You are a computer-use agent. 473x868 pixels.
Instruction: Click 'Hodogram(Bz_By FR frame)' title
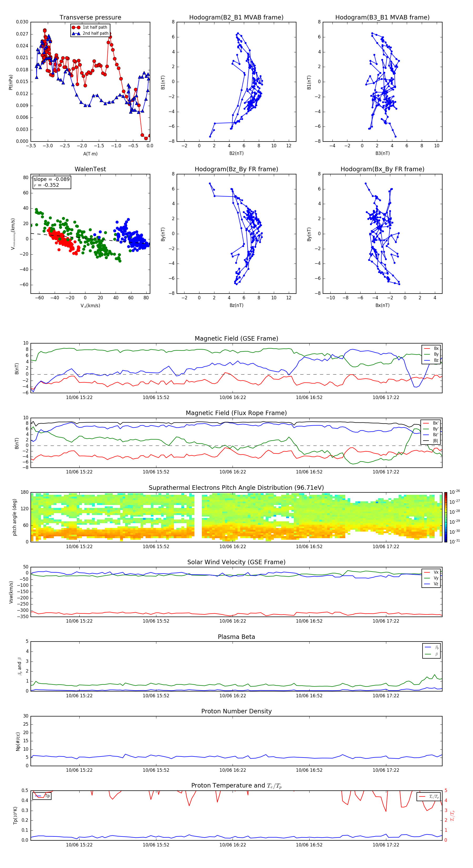(236, 169)
